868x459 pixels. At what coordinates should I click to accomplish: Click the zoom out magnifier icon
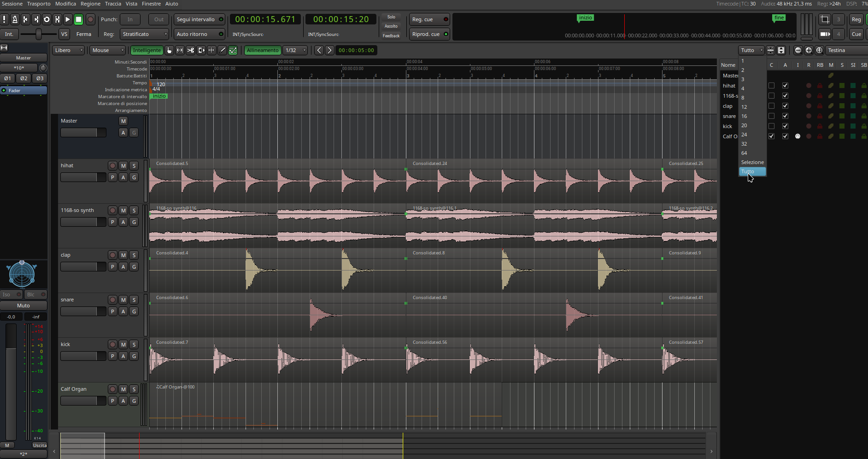point(798,50)
